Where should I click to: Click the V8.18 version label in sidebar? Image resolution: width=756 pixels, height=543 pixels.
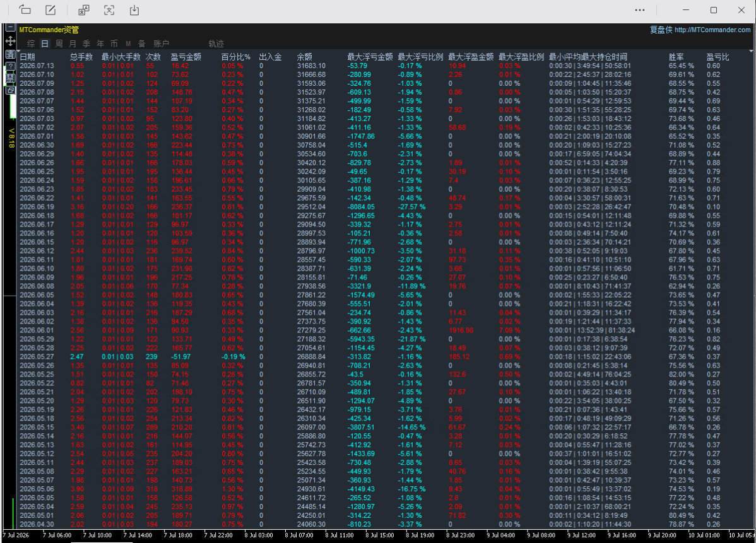point(11,137)
